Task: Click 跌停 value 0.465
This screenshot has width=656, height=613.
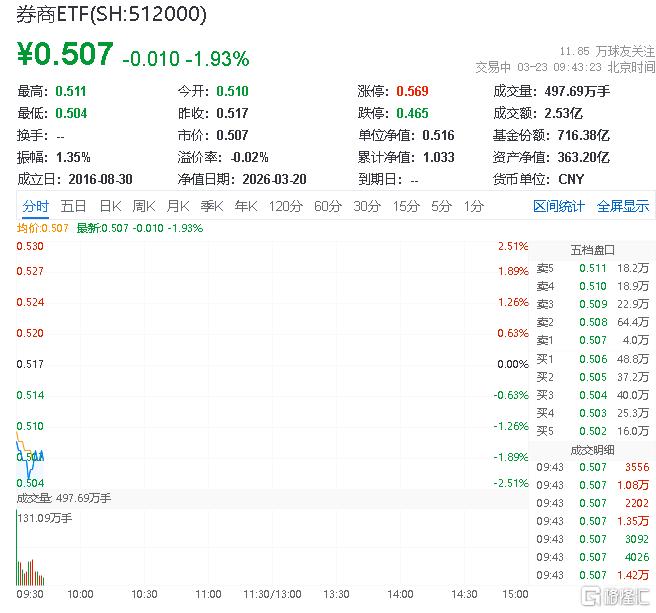Action: [x=412, y=113]
